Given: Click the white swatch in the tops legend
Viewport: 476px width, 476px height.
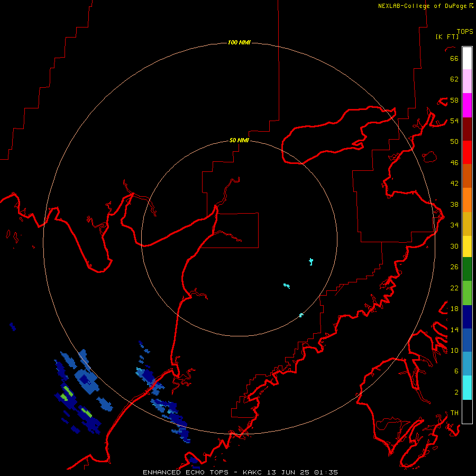Looking at the screenshot, I should tap(467, 58).
